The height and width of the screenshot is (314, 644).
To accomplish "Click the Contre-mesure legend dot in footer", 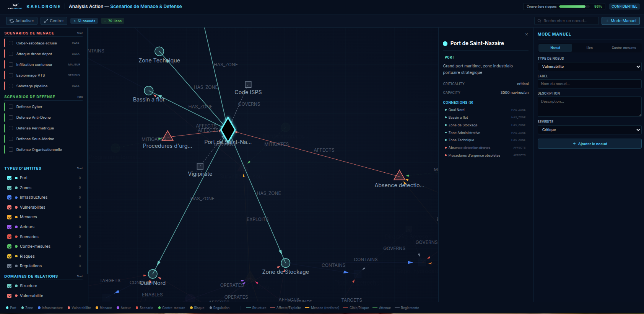I will [159, 308].
